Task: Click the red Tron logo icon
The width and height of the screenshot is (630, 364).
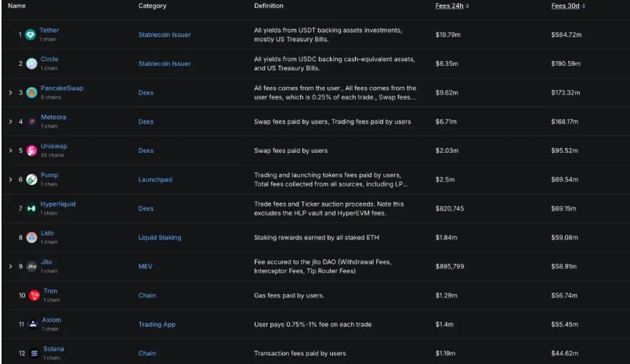Action: (x=34, y=295)
